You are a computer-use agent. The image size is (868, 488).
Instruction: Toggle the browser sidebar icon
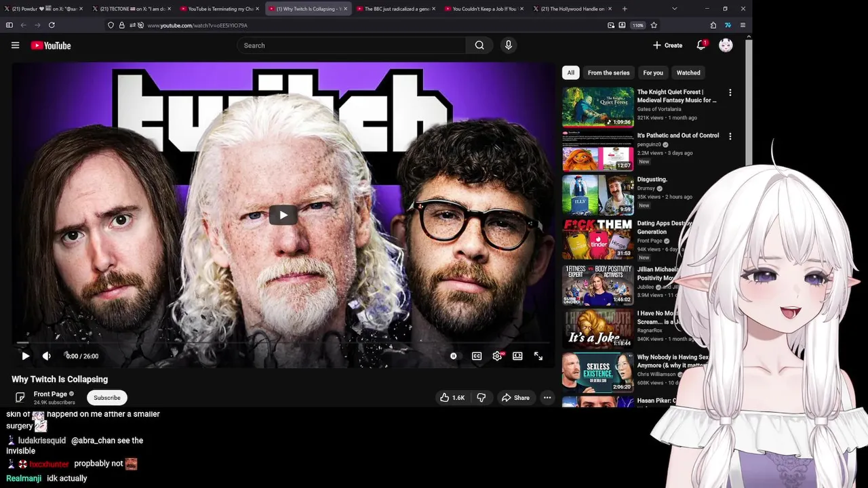click(9, 25)
